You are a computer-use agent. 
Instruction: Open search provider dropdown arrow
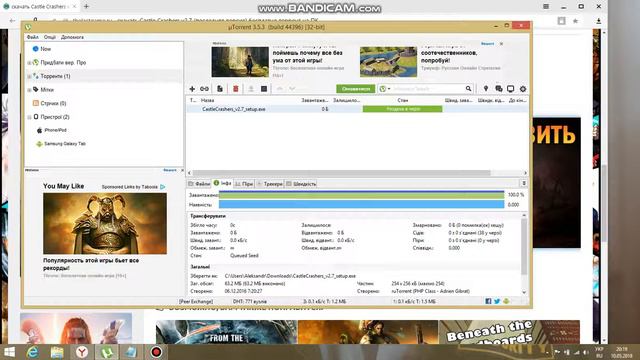[x=389, y=89]
